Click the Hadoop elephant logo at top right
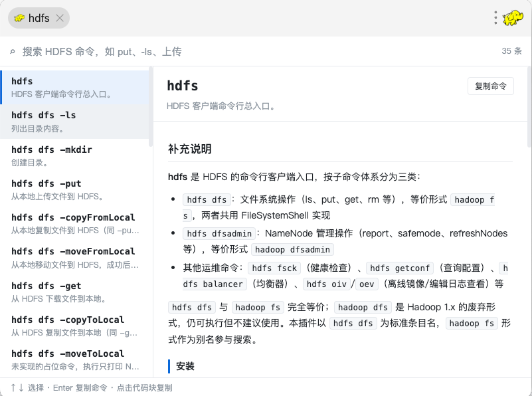This screenshot has height=396, width=532. coord(513,18)
